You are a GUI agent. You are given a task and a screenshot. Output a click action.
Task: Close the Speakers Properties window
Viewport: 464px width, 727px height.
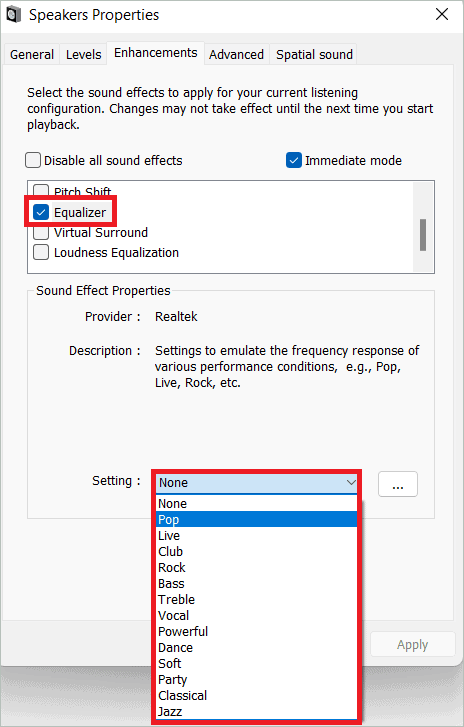442,14
